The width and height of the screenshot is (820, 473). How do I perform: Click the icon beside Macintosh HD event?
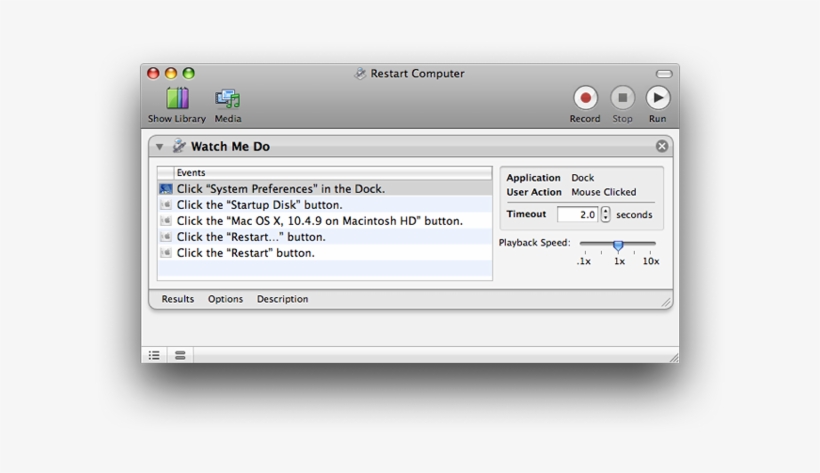tap(166, 221)
